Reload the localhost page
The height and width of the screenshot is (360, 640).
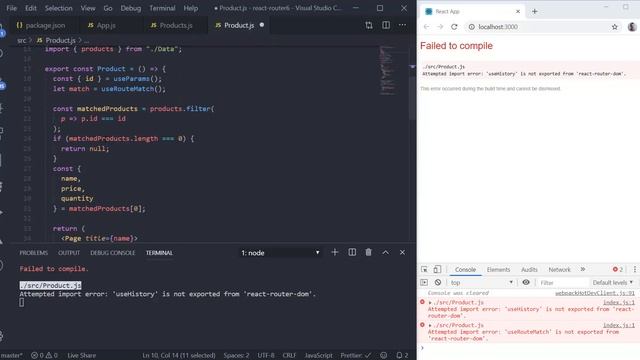(454, 27)
